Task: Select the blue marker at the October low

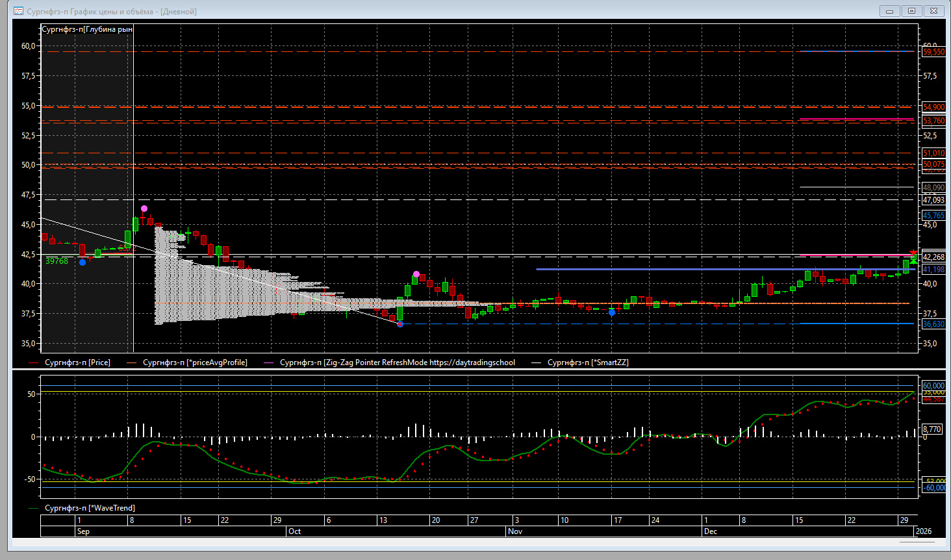Action: (x=400, y=324)
